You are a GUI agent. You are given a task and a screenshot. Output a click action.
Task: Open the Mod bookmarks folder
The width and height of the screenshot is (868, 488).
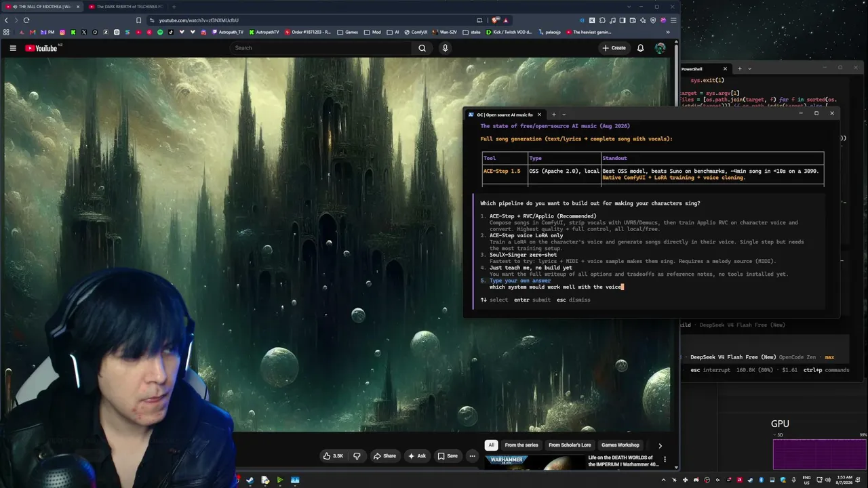click(372, 32)
